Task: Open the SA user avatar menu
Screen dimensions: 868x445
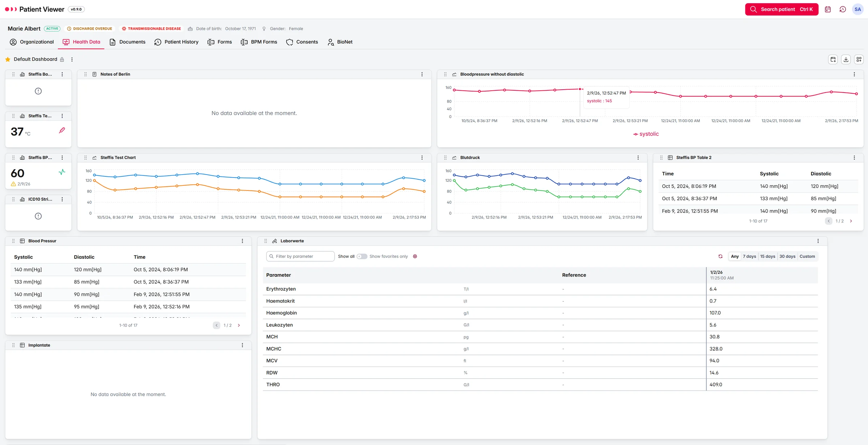Action: pyautogui.click(x=858, y=9)
